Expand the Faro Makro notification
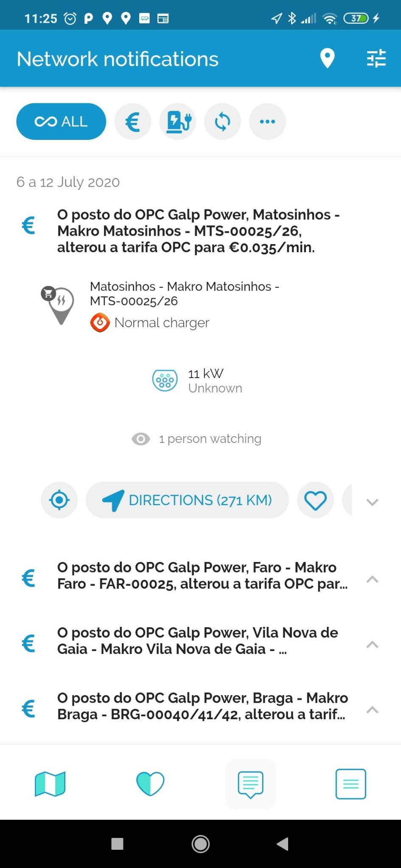This screenshot has width=401, height=868. pos(372,579)
